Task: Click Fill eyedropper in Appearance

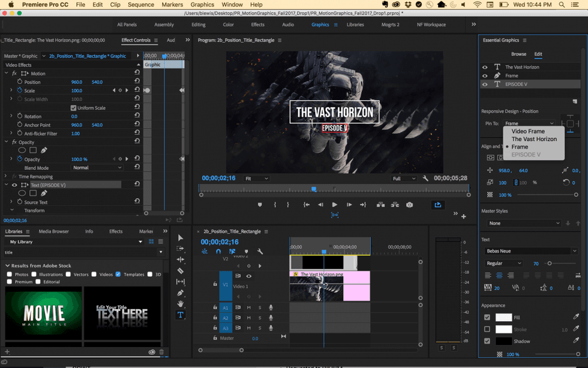Action: click(576, 317)
